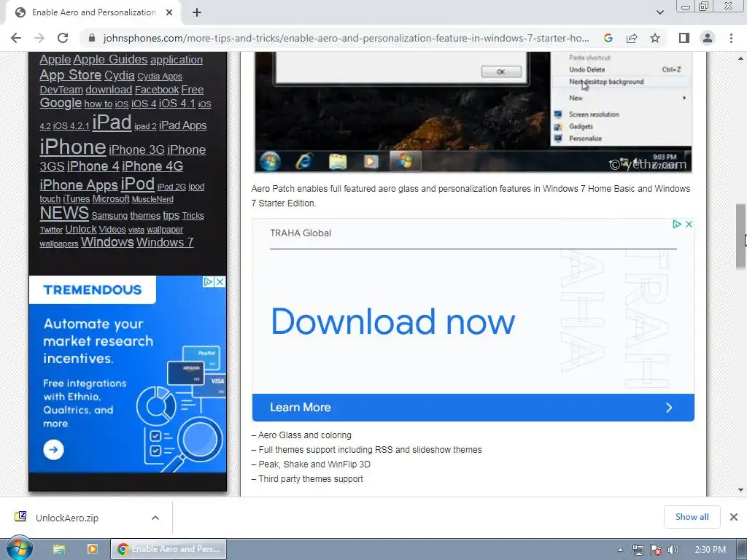Open the downloaded UnlockAero.zip file
The image size is (747, 560).
tap(66, 518)
